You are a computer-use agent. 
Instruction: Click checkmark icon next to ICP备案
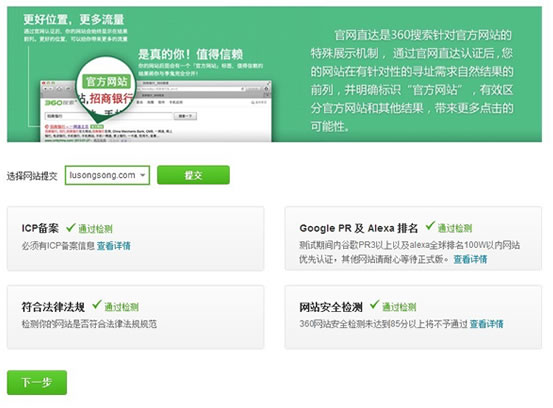tap(71, 227)
